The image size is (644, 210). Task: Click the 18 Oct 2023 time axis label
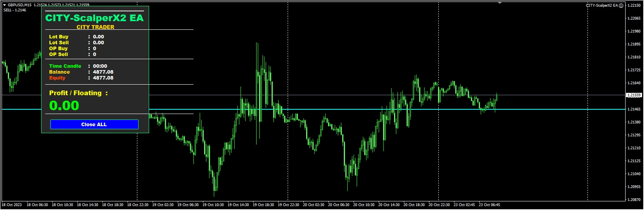(x=12, y=205)
